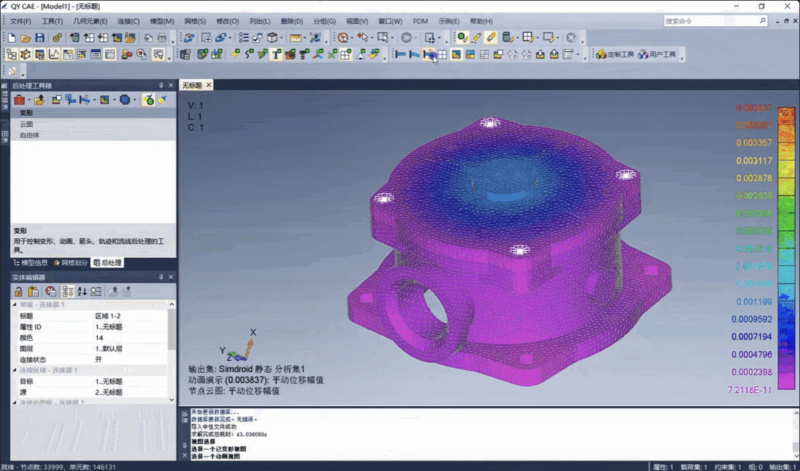Click the Save file icon

[x=42, y=38]
